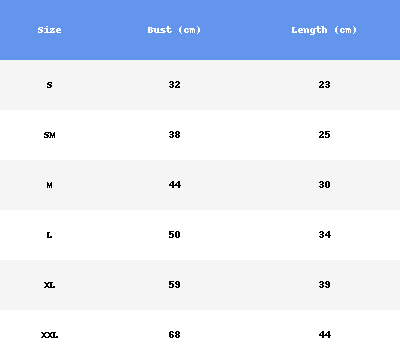The image size is (400, 360).
Task: Click the length value 25
Action: [324, 135]
